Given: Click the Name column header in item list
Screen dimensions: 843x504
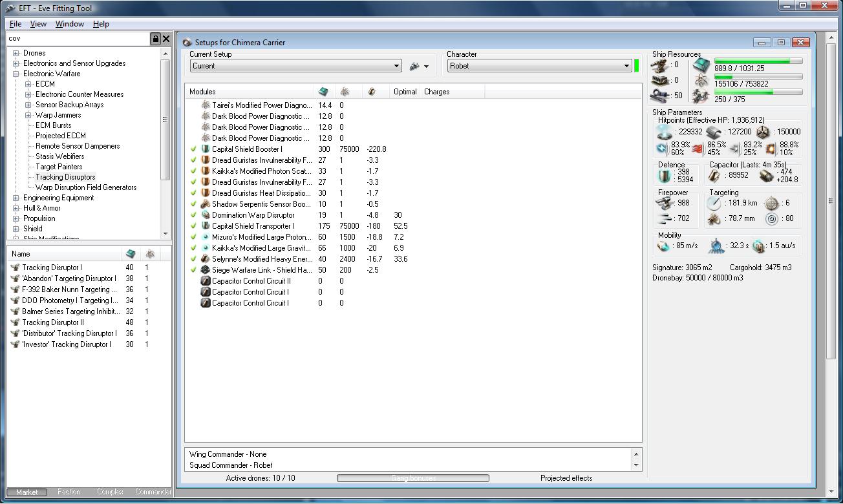Looking at the screenshot, I should (x=64, y=254).
